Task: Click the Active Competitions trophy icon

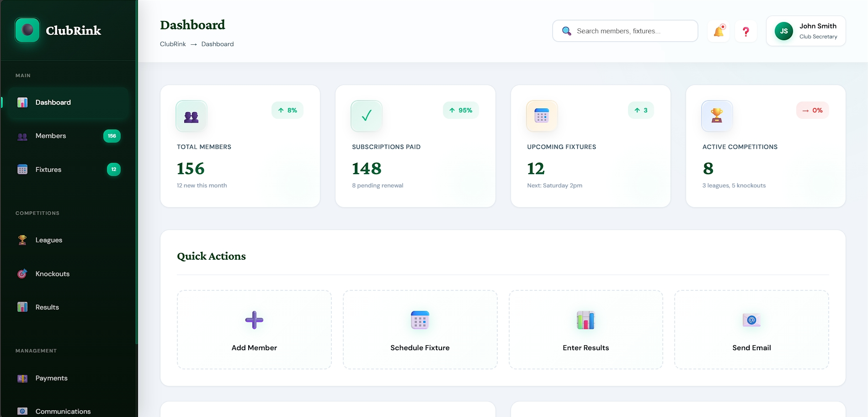Action: [x=717, y=116]
